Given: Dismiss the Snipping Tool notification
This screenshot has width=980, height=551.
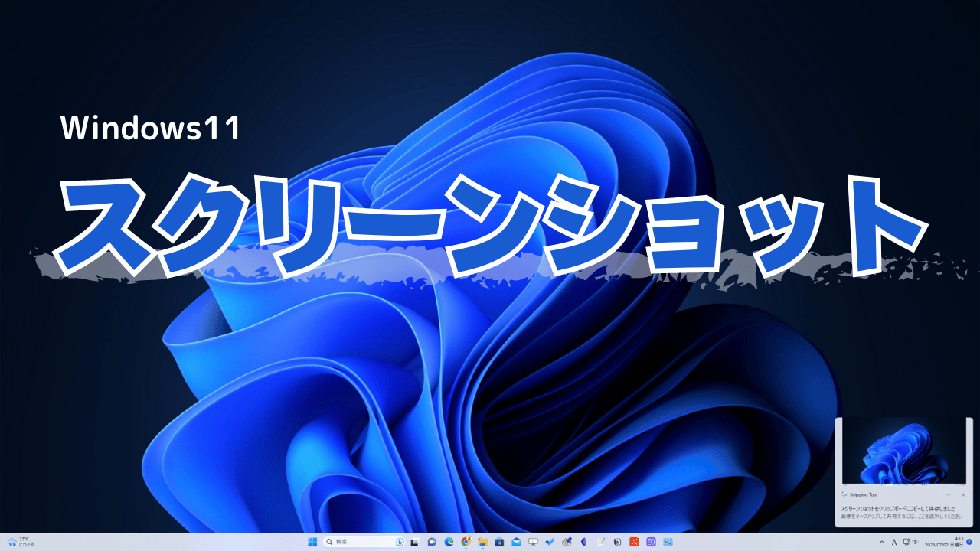Looking at the screenshot, I should (963, 495).
